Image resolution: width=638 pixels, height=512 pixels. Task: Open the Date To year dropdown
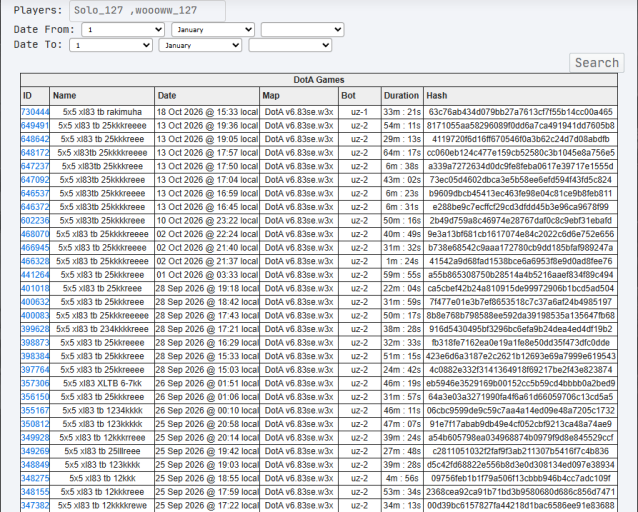pos(290,45)
